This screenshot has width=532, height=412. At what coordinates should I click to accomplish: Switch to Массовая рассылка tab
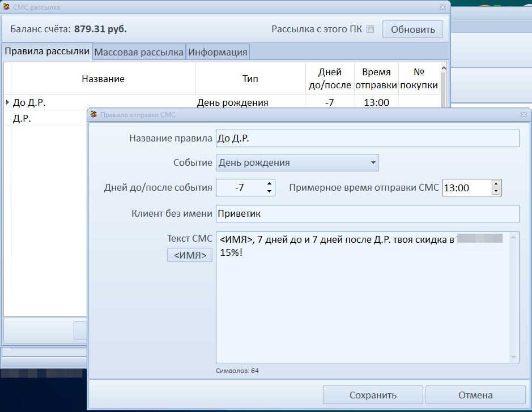coord(139,52)
